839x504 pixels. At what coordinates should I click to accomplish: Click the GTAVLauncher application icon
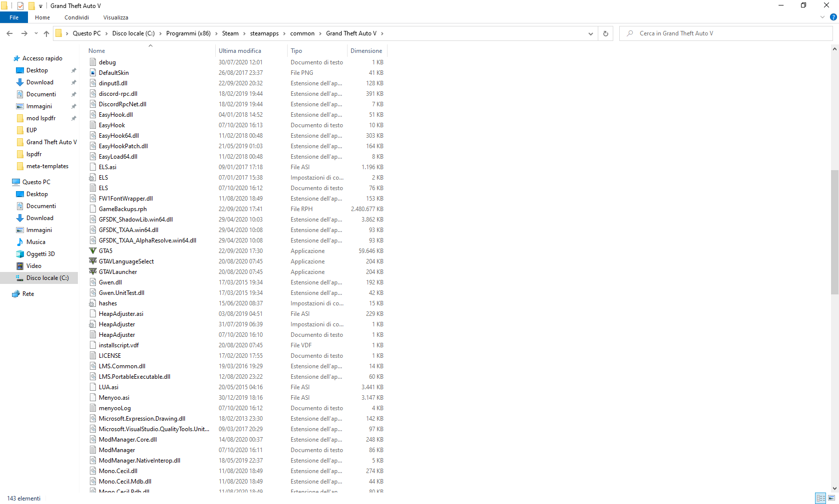point(93,272)
